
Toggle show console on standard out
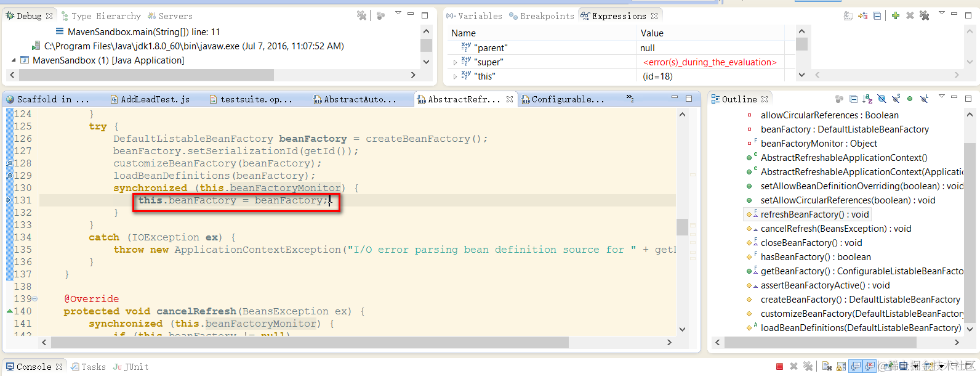click(856, 366)
